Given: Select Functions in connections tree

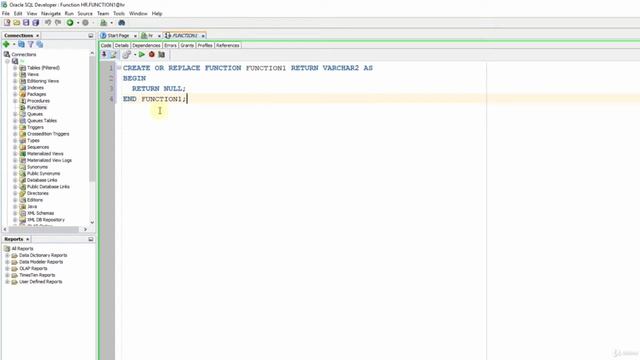Looking at the screenshot, I should click(x=37, y=107).
